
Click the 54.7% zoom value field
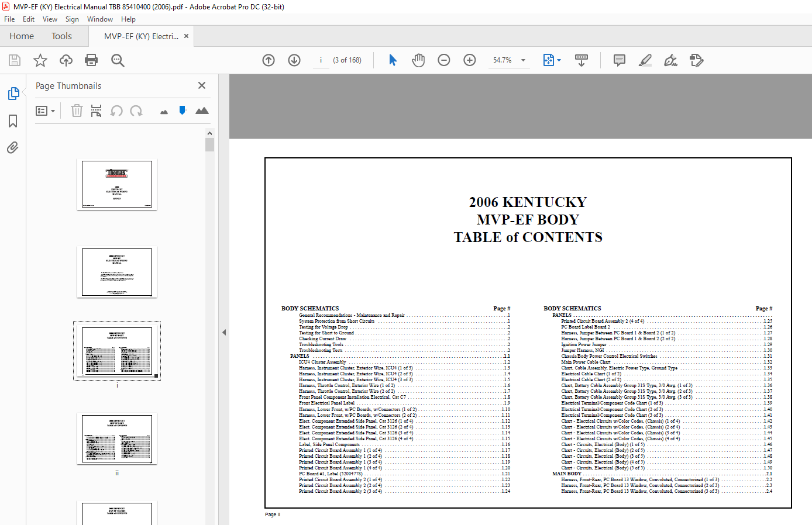coord(503,60)
